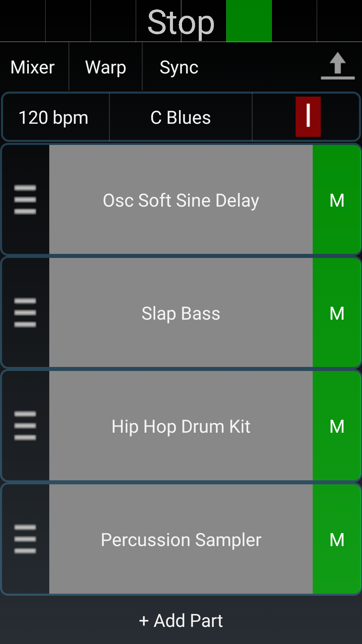Screen dimensions: 362x644
Task: Select the Osc Soft Sine Delay instrument
Action: click(x=181, y=200)
